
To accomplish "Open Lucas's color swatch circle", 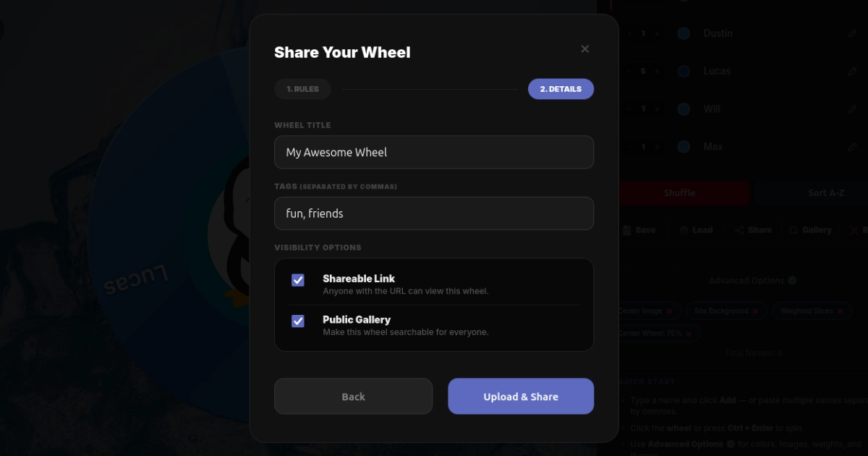I will (683, 70).
